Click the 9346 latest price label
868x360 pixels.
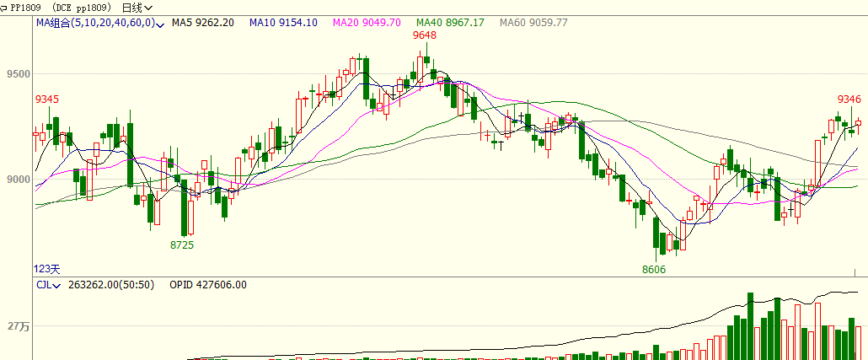click(x=849, y=99)
